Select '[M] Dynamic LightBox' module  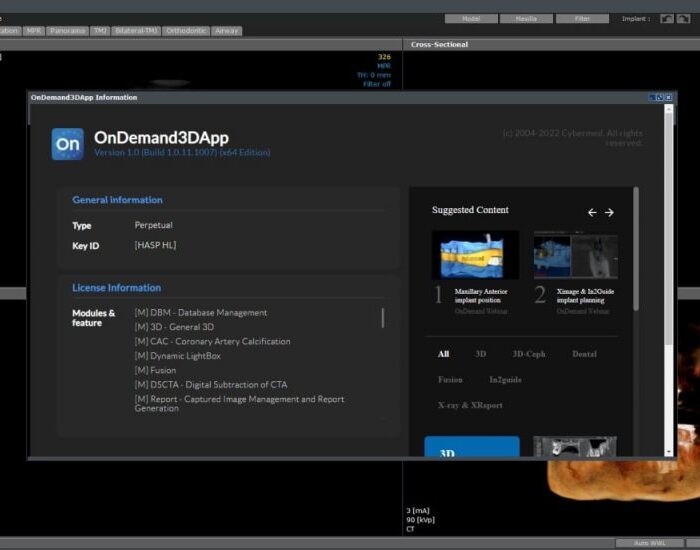point(178,356)
